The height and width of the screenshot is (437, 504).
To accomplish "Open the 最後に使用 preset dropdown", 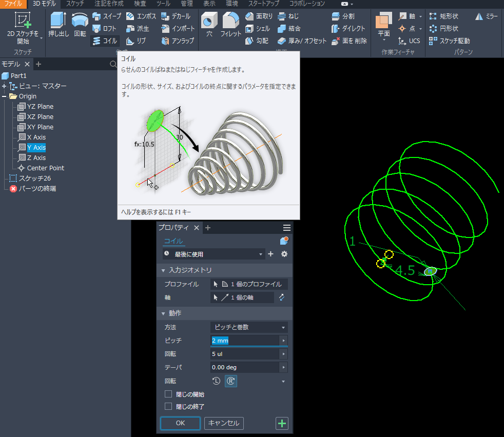I will pyautogui.click(x=213, y=254).
